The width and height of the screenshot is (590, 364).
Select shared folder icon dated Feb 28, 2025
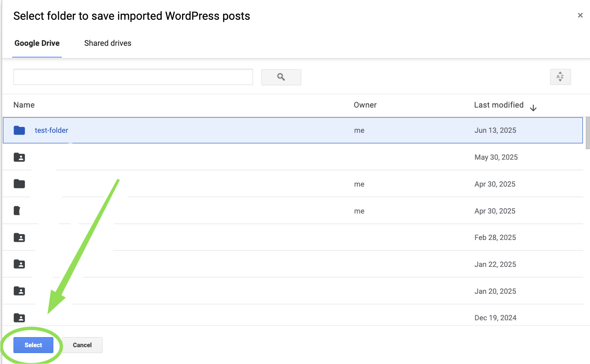[x=19, y=237]
